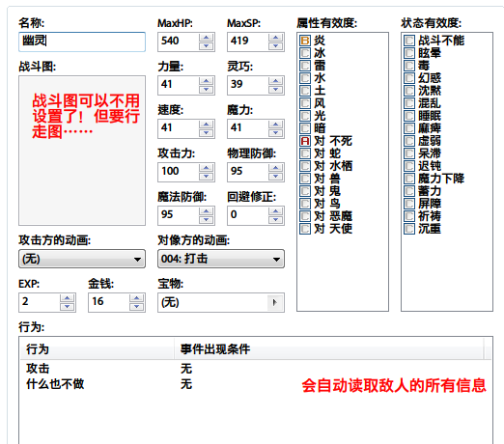Increase 魔法防御 value up arrow
Screen dimensions: 504x444
(x=206, y=211)
